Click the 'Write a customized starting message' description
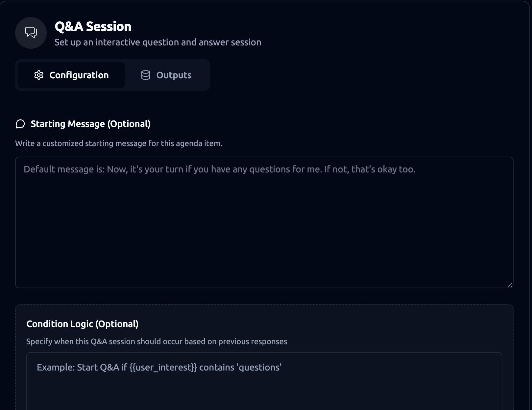This screenshot has width=532, height=410. [x=119, y=143]
